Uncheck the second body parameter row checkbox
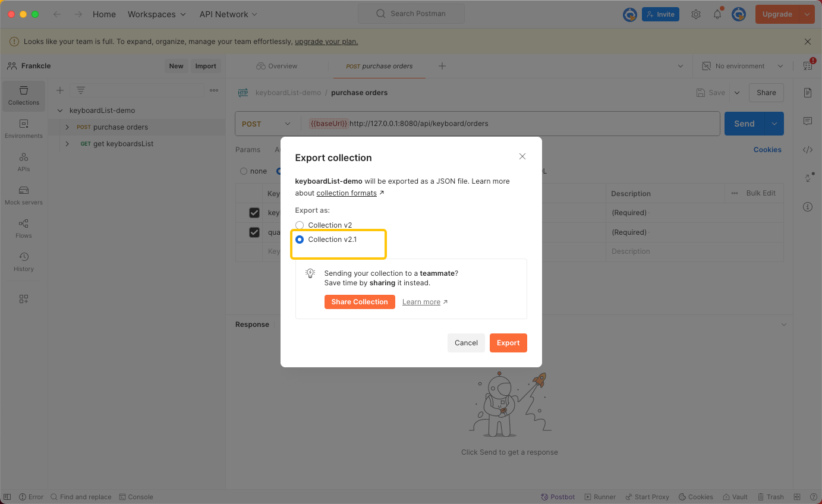The height and width of the screenshot is (504, 822). [x=254, y=232]
